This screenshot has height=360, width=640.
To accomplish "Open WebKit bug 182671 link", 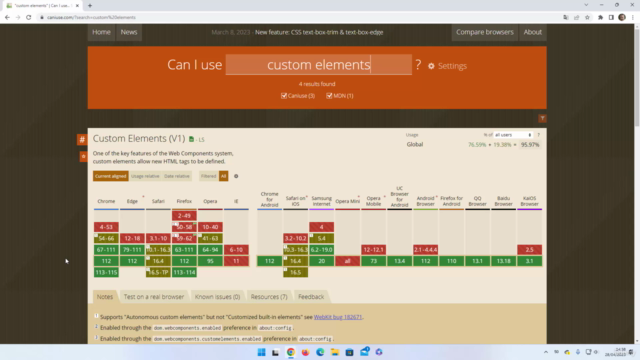I will [x=338, y=317].
